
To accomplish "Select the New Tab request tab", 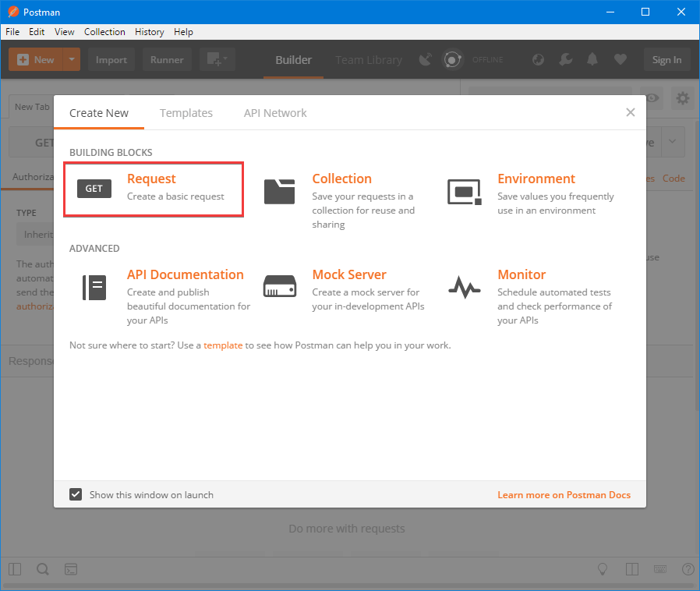I will pyautogui.click(x=32, y=107).
